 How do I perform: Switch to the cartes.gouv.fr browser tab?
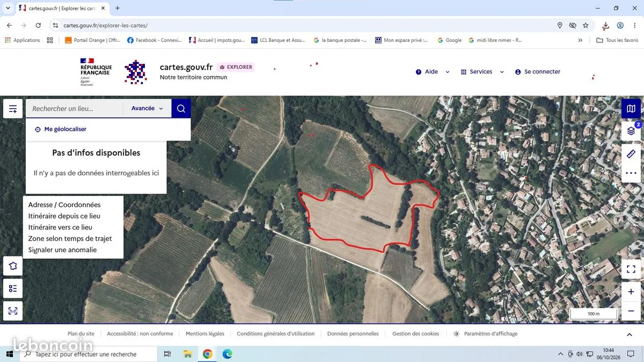[62, 8]
